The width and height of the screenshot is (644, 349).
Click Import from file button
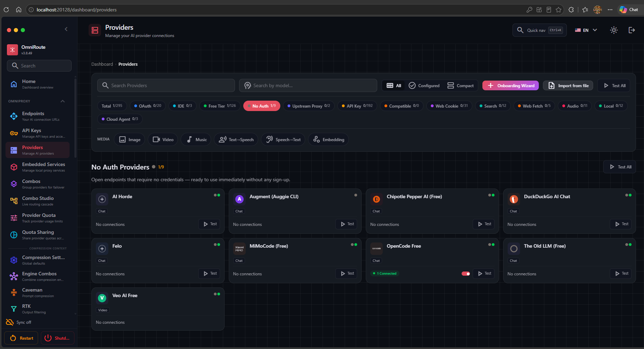coord(568,86)
